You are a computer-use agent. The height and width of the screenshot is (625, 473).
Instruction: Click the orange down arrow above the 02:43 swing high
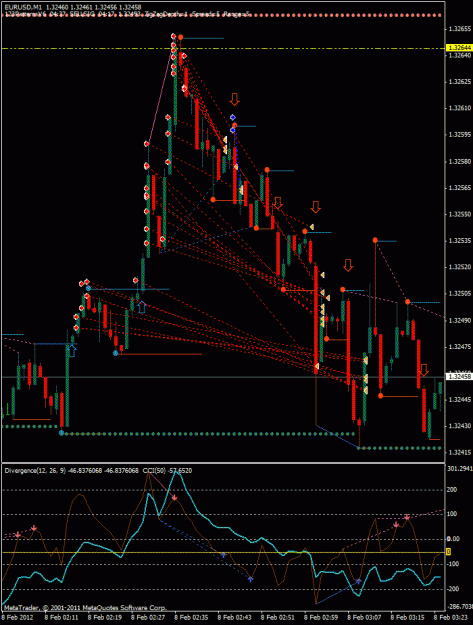(234, 99)
